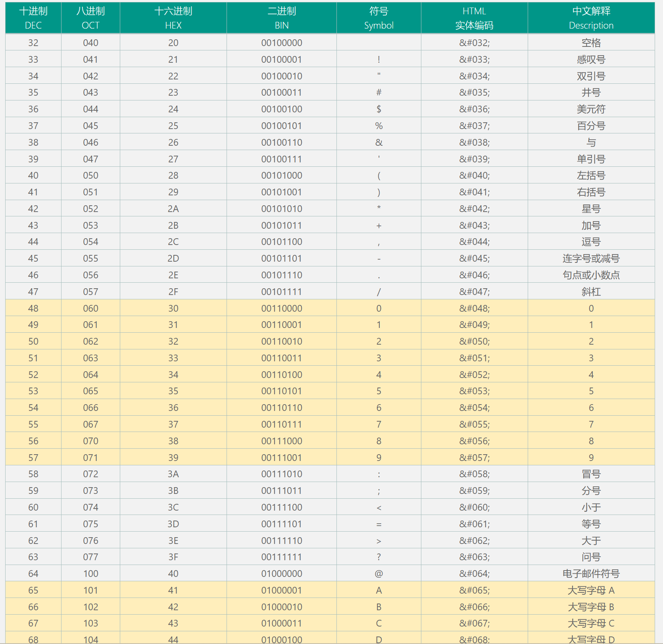Select the '冒号' description cell
Screen dimensions: 663x644
click(x=591, y=474)
